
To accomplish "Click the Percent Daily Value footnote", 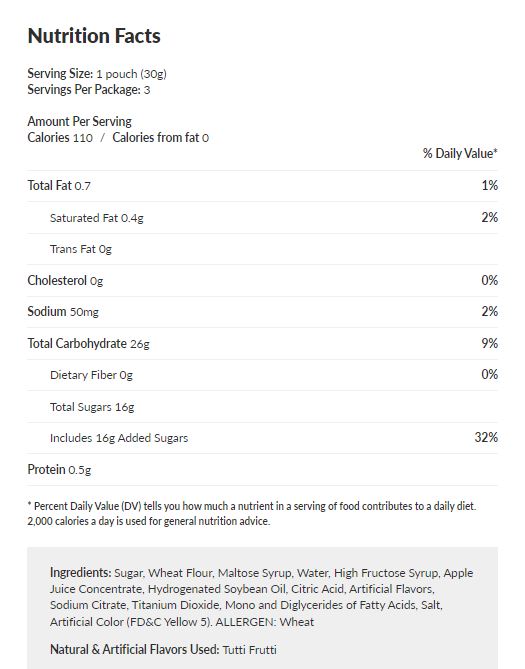I will [252, 513].
